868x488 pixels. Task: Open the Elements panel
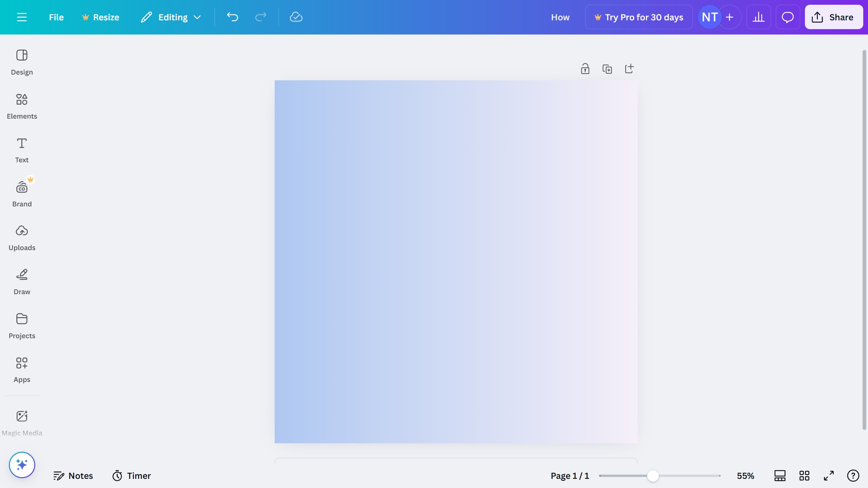pyautogui.click(x=22, y=106)
